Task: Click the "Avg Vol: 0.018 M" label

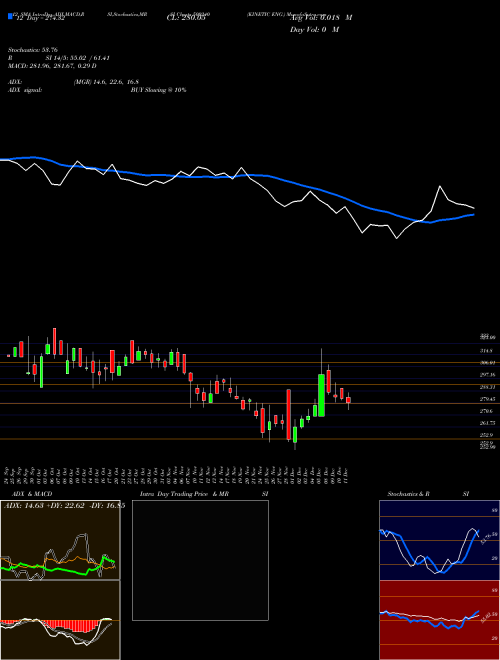Action: pos(321,18)
